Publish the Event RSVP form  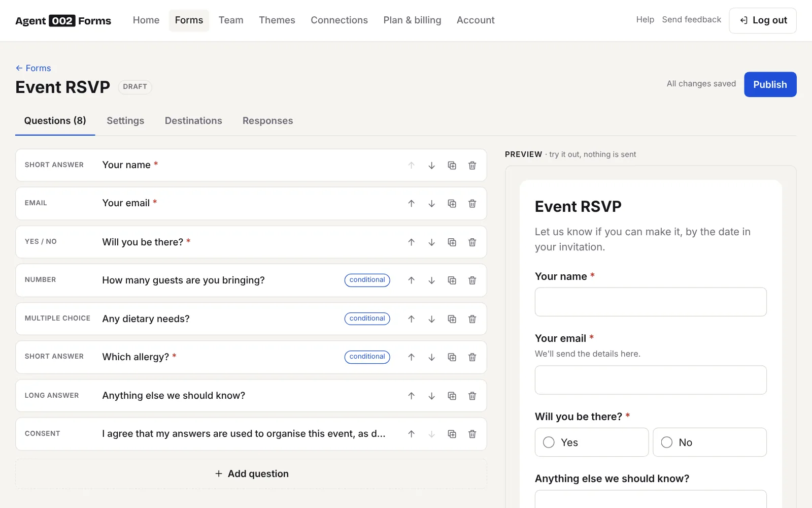tap(770, 84)
